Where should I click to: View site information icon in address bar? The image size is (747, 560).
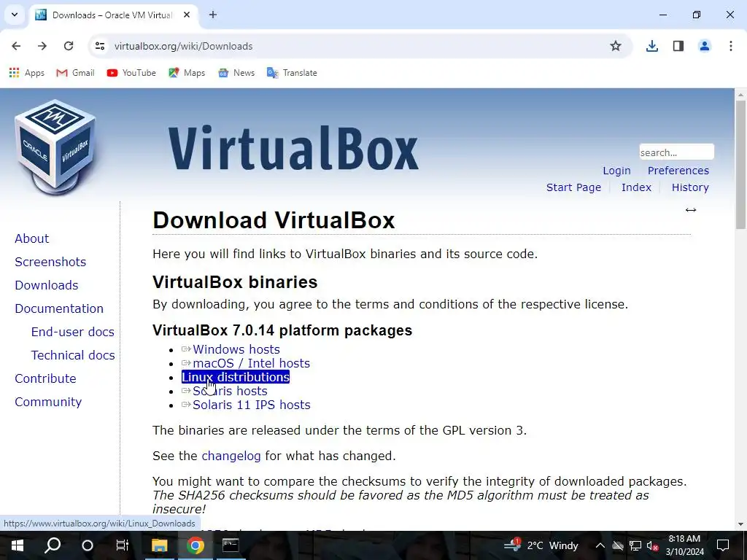coord(99,46)
